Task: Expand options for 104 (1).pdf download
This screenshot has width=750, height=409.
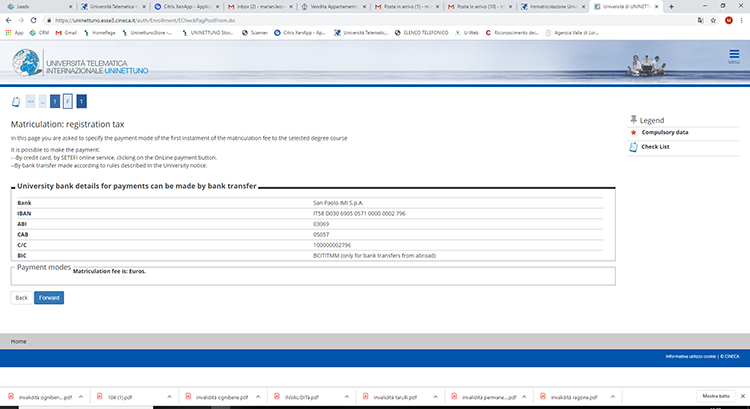Action: (x=170, y=397)
